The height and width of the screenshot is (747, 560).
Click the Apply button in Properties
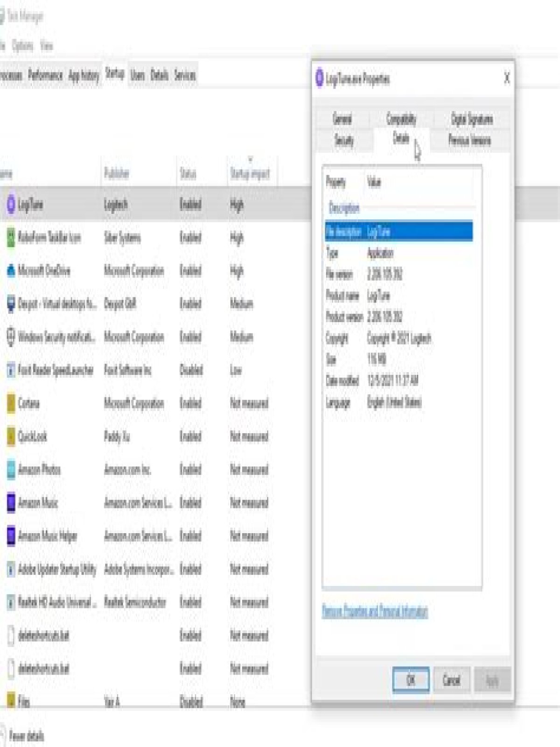pyautogui.click(x=492, y=680)
